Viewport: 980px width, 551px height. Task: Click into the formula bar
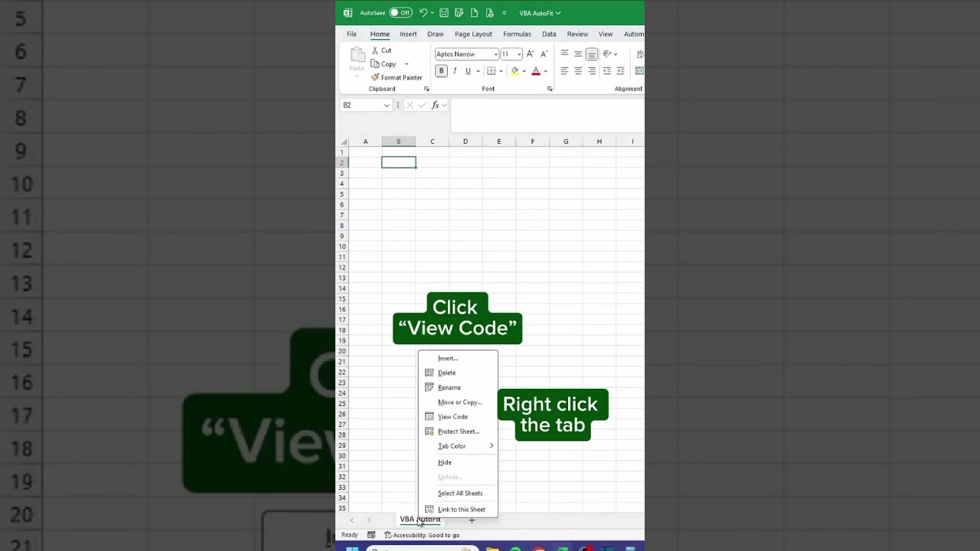tap(547, 115)
